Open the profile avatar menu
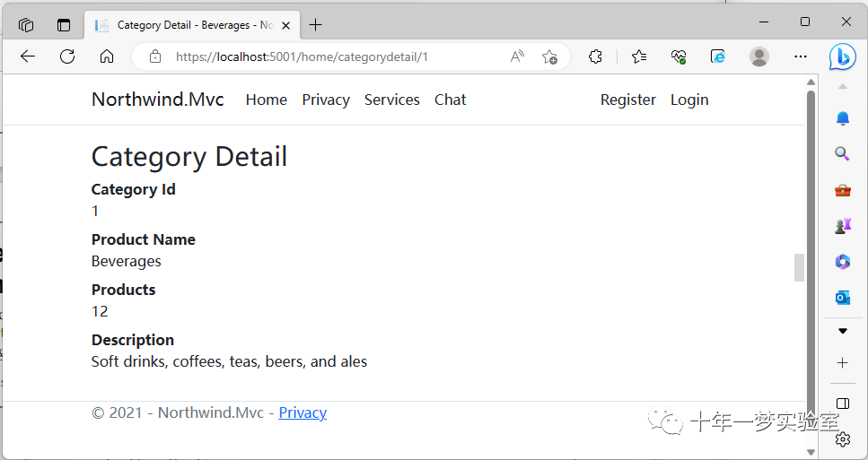The width and height of the screenshot is (868, 460). 759,56
